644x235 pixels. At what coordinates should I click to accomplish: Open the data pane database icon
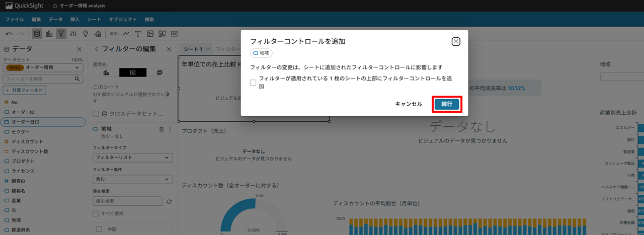tap(37, 34)
